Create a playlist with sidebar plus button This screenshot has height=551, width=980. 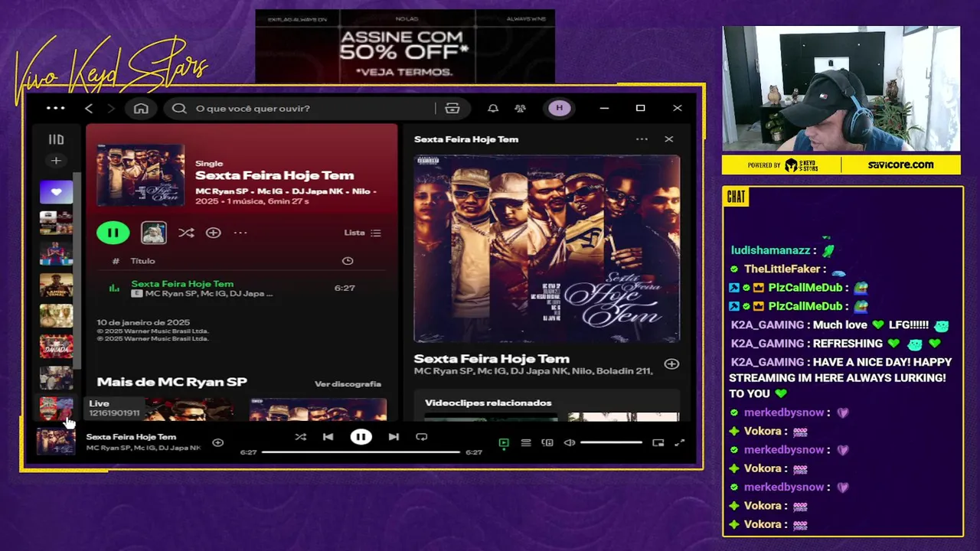(x=56, y=161)
